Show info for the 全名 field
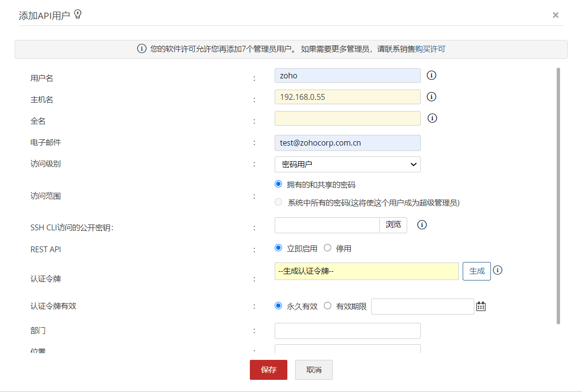Viewport: 582px width, 392px height. 432,118
